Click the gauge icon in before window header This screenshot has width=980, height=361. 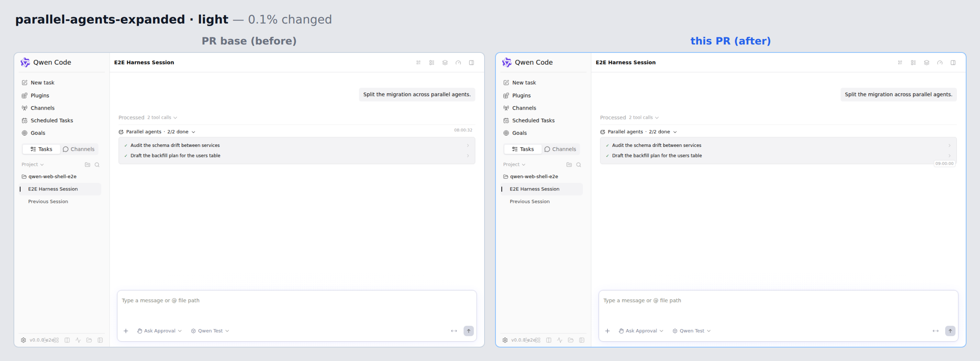click(459, 63)
